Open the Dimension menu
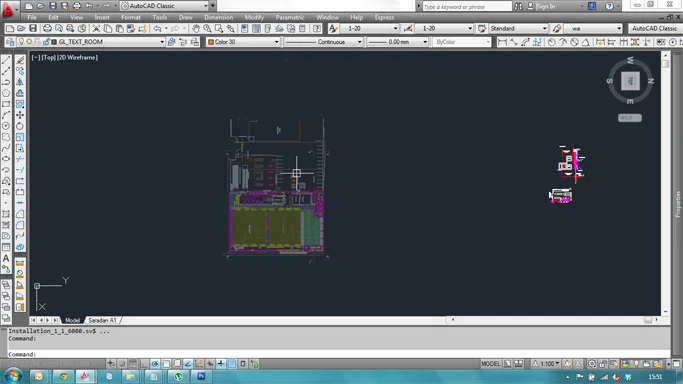The height and width of the screenshot is (384, 683). pyautogui.click(x=218, y=17)
